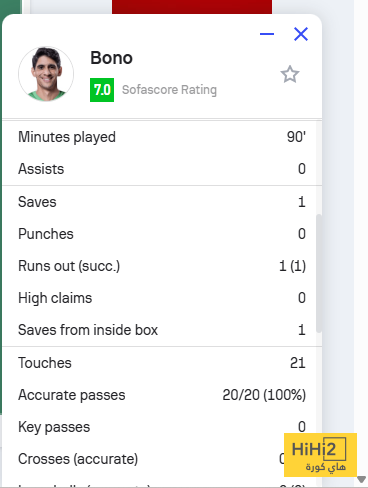This screenshot has height=488, width=368.
Task: Click the stats panel scrollbar thumb
Action: click(x=319, y=273)
